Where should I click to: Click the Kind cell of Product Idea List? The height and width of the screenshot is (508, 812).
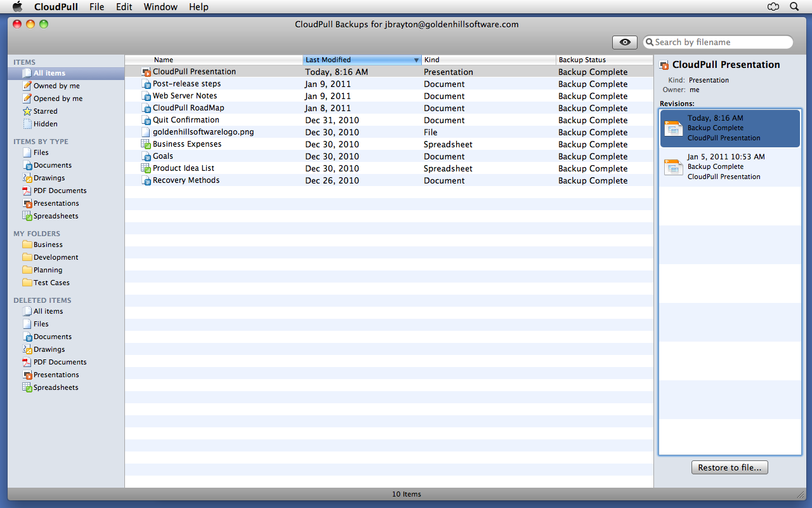[448, 168]
